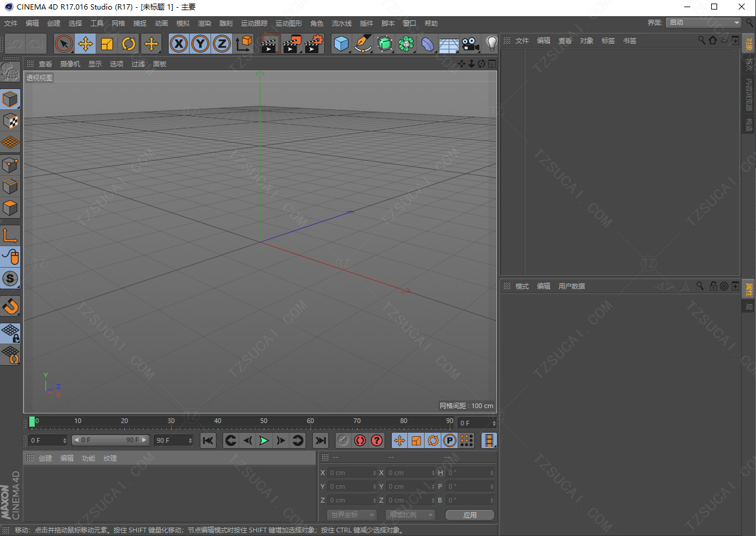Open the 用户数据 menu in attributes panel
756x536 pixels.
tap(572, 286)
